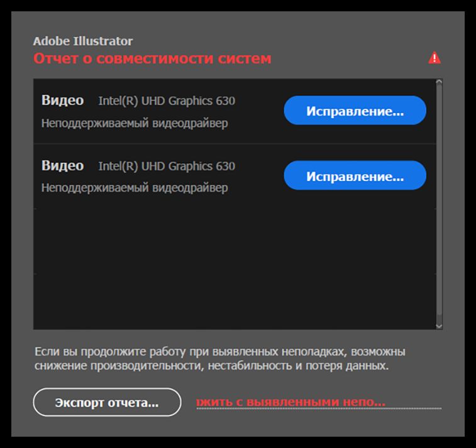
Task: Click the first Исправление... button
Action: 355,111
